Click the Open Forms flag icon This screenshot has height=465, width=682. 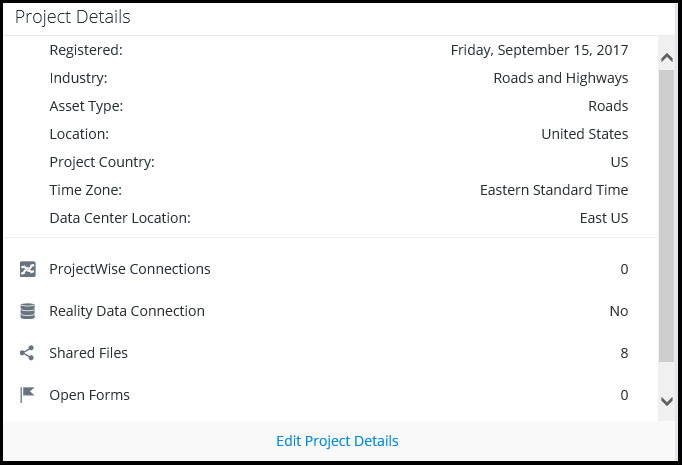(28, 395)
